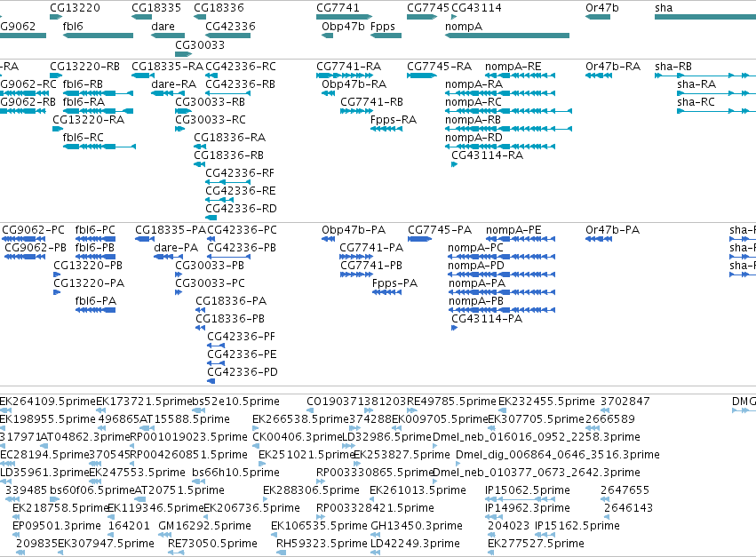Select the CG18335-RA transcript label
Screen dimensions: 756x557
(168, 66)
